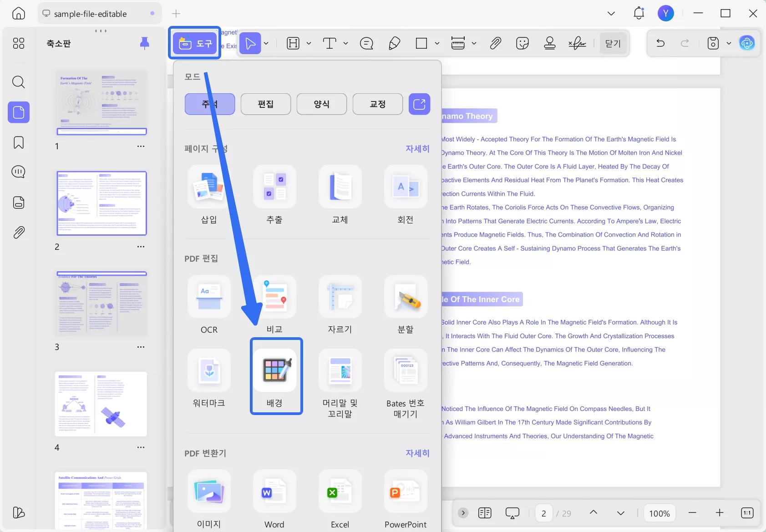The width and height of the screenshot is (766, 532).
Task: Switch to 편집 edit mode
Action: pos(266,104)
